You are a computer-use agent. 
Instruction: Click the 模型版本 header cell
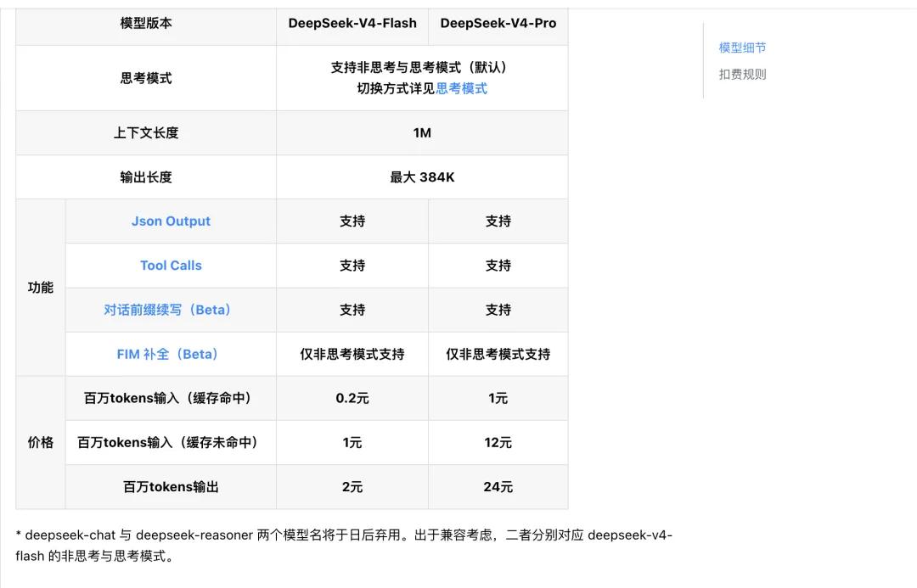pyautogui.click(x=146, y=24)
